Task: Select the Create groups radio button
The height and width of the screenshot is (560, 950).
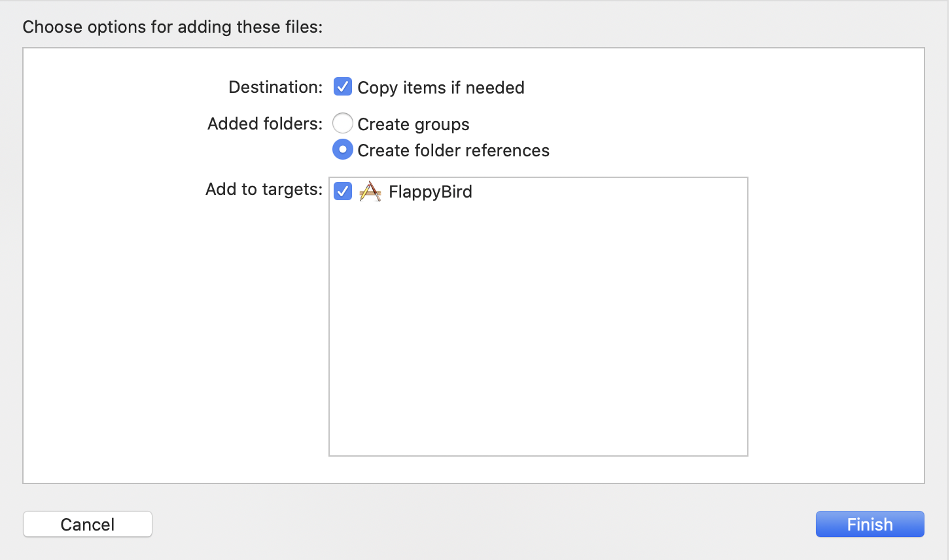Action: (x=343, y=124)
